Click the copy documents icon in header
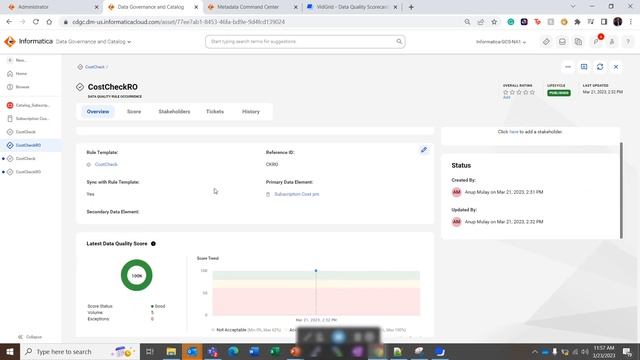Screen dimensions: 640x360 tap(578, 42)
